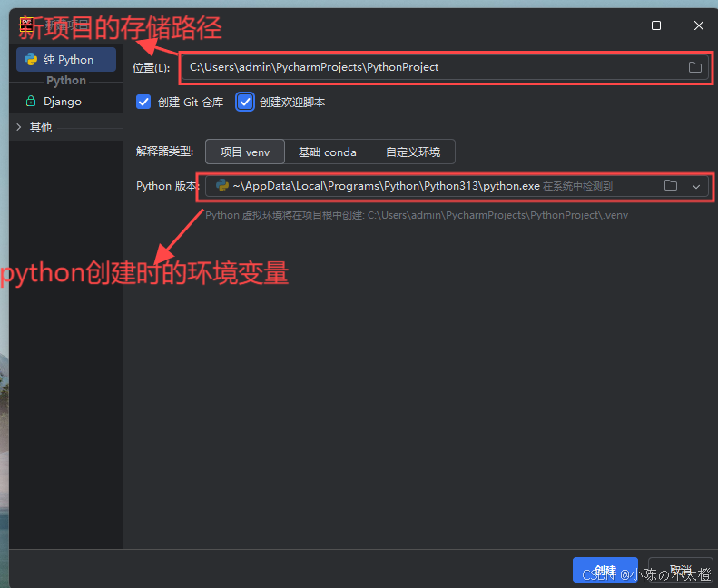Expand Python version dropdown arrow
This screenshot has width=718, height=588.
pyautogui.click(x=696, y=186)
